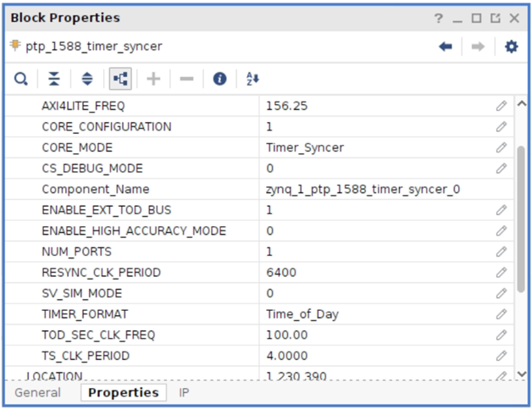Switch to the General tab

(37, 393)
